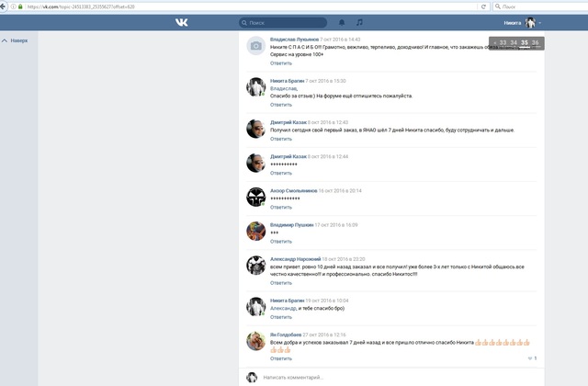Image resolution: width=588 pixels, height=386 pixels.
Task: Open the notifications bell
Action: coord(342,22)
